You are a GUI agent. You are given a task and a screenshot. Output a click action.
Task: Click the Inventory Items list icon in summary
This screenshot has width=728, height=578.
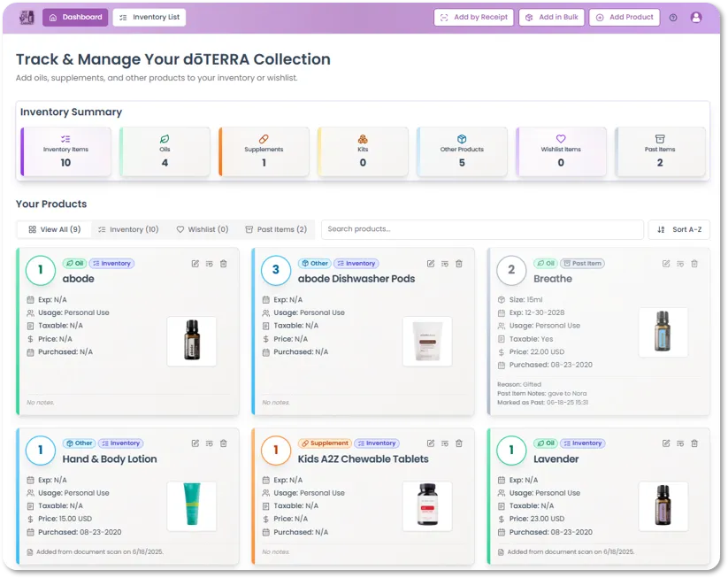[x=65, y=139]
